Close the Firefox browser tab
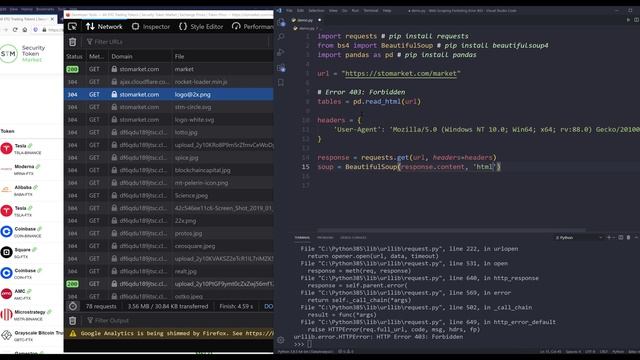The height and width of the screenshot is (360, 640). tap(52, 19)
